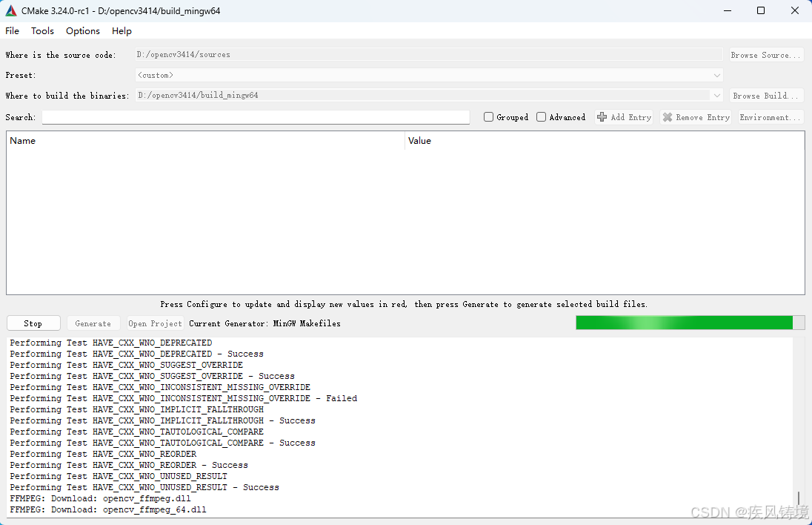This screenshot has width=812, height=525.
Task: Click log line 'HAVE_CXX_WNO_INCONSISTENT_MISSING_OVERRIDE - Failed'
Action: (183, 398)
